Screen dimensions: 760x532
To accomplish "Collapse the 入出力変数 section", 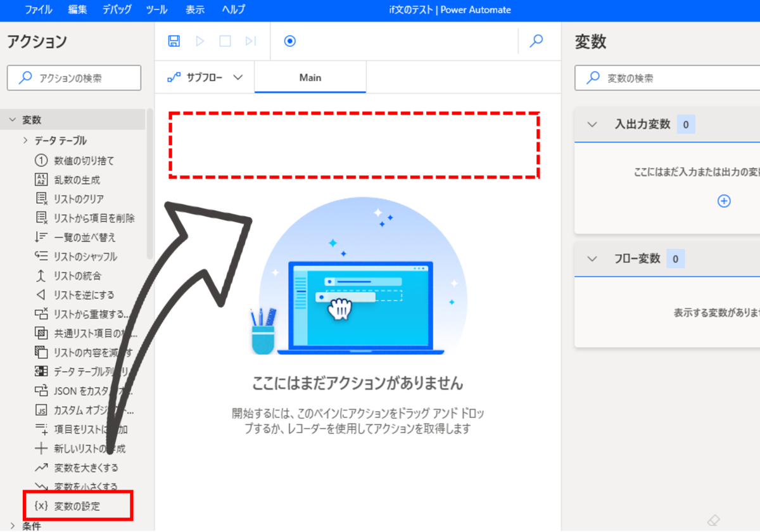I will pyautogui.click(x=592, y=124).
